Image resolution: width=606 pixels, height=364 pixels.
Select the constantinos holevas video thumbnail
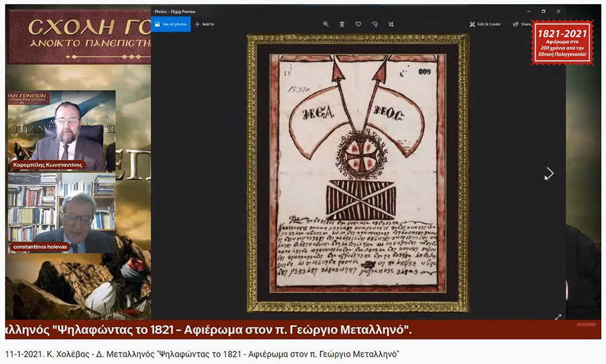(61, 213)
